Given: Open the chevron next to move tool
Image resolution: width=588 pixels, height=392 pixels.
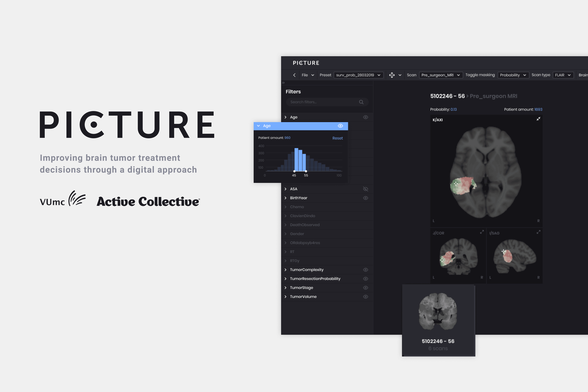Looking at the screenshot, I should point(400,75).
